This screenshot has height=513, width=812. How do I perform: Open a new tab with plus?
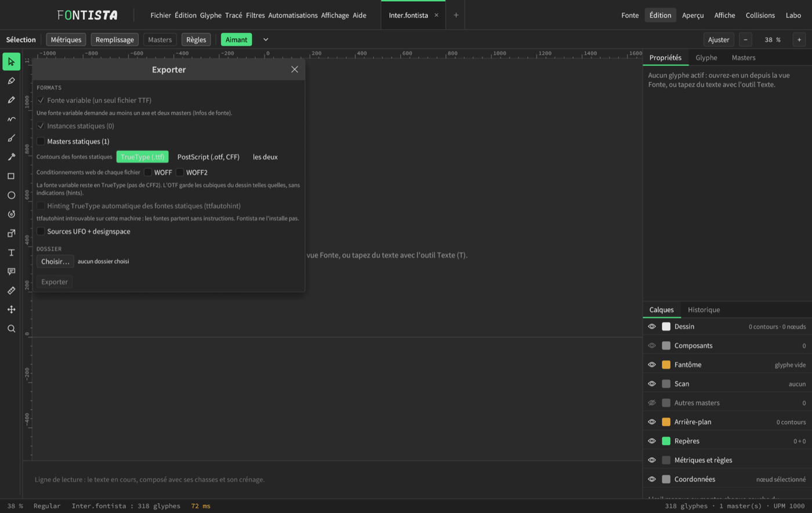pyautogui.click(x=456, y=15)
